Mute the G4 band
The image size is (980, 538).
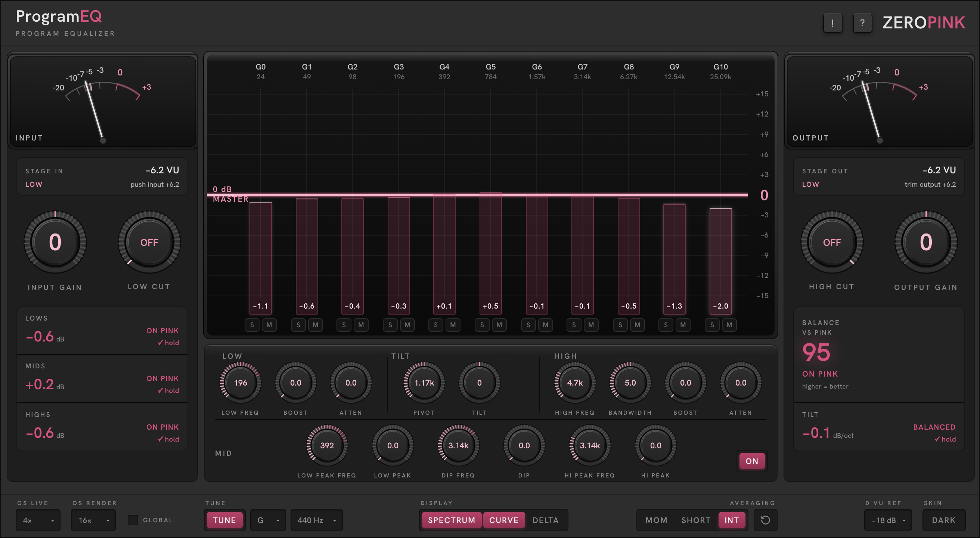coord(453,325)
